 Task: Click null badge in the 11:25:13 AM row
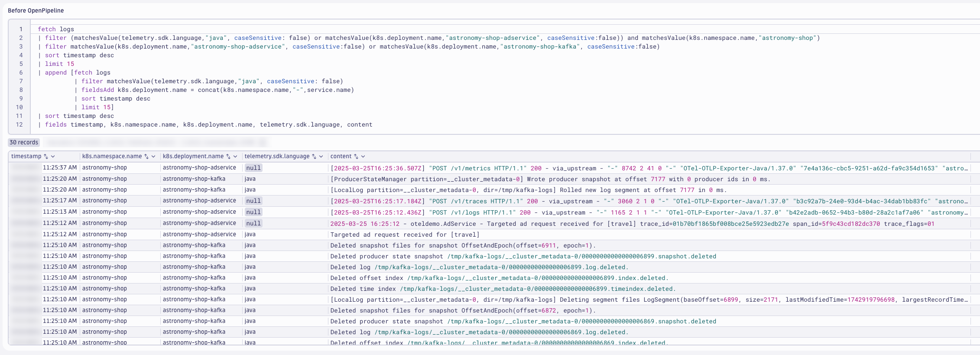pyautogui.click(x=253, y=212)
